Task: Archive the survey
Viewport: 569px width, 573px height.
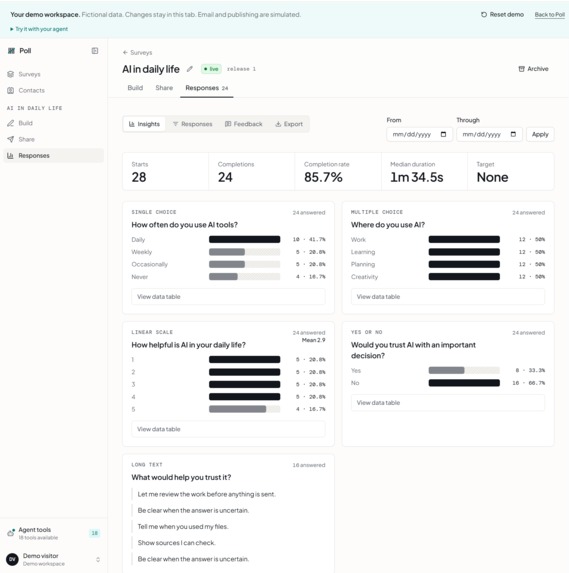Action: click(x=534, y=69)
